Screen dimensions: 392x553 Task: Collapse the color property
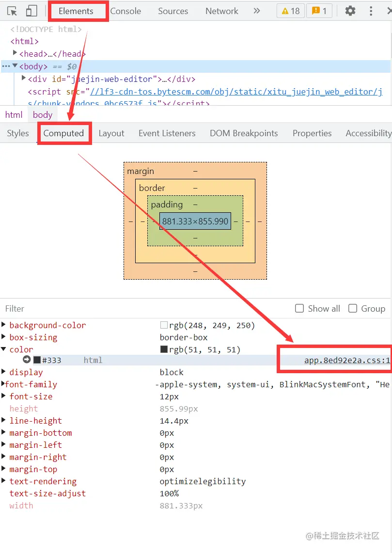point(3,349)
